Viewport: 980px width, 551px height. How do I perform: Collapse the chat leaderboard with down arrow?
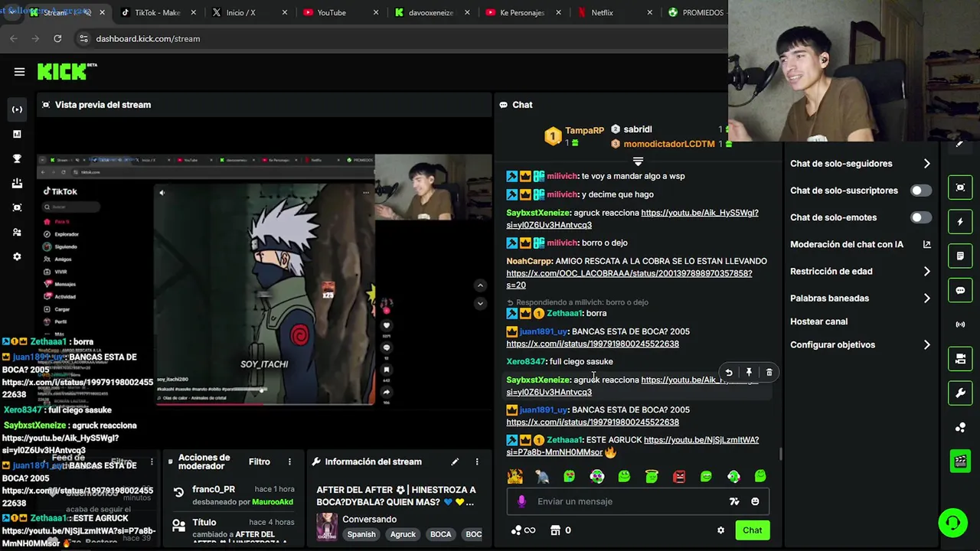click(x=638, y=161)
